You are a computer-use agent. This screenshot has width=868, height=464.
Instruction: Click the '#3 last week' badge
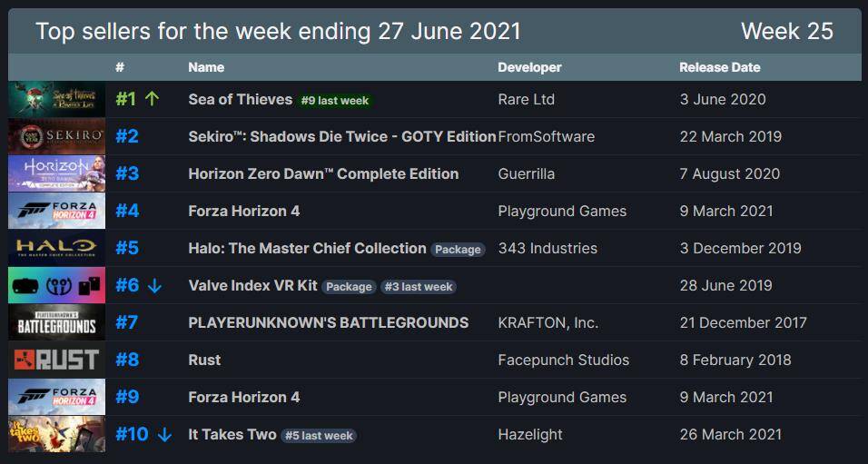pos(418,286)
